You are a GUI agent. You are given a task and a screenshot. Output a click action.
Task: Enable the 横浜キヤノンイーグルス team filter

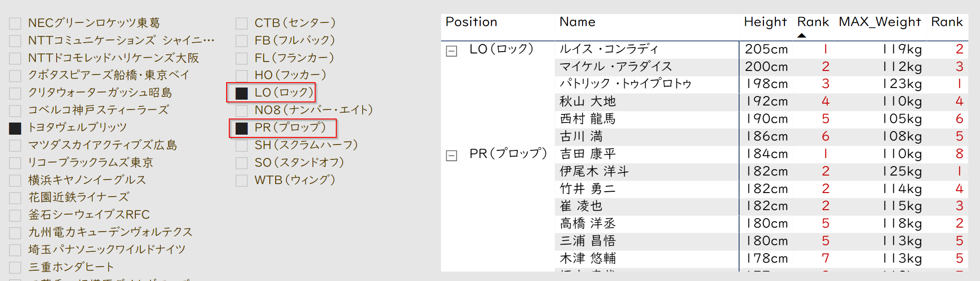click(15, 180)
